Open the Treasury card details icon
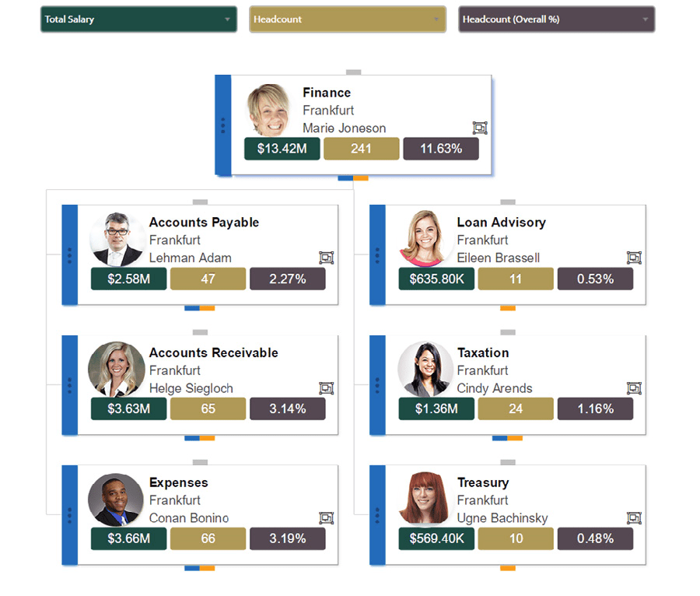This screenshot has width=700, height=596. tap(634, 518)
